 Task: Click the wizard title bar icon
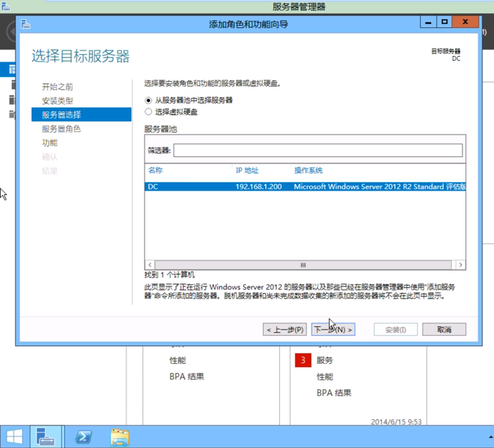[25, 24]
